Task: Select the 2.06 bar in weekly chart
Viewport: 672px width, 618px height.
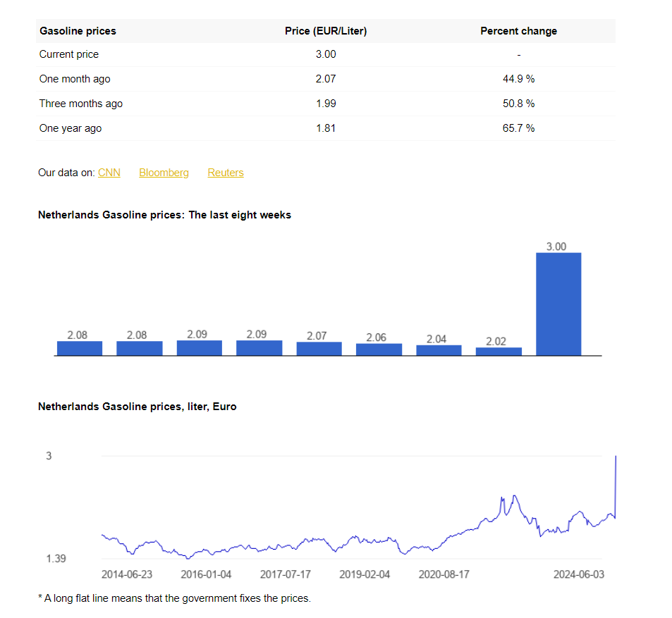Action: click(379, 350)
